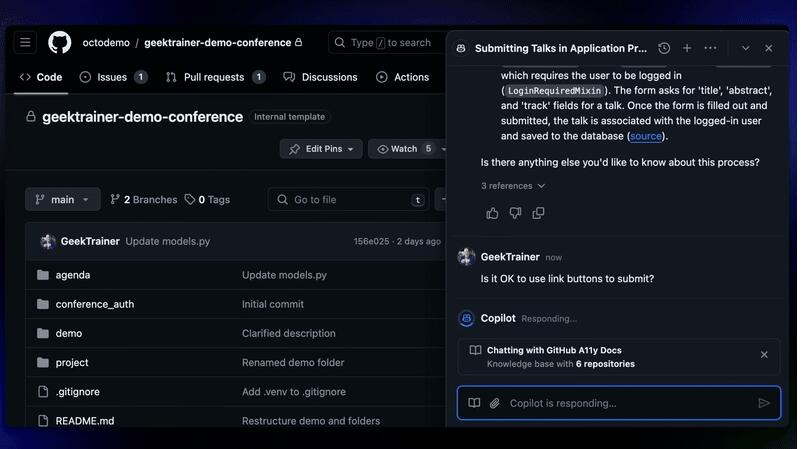Image resolution: width=801 pixels, height=449 pixels.
Task: Click the send message arrow icon
Action: 763,403
